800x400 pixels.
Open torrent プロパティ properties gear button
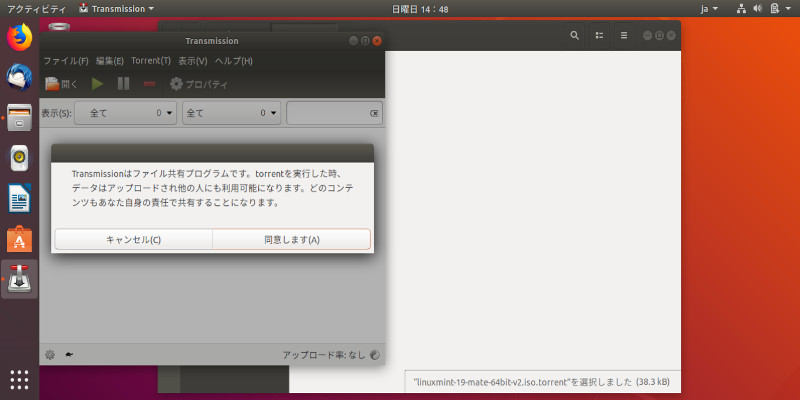coord(199,84)
